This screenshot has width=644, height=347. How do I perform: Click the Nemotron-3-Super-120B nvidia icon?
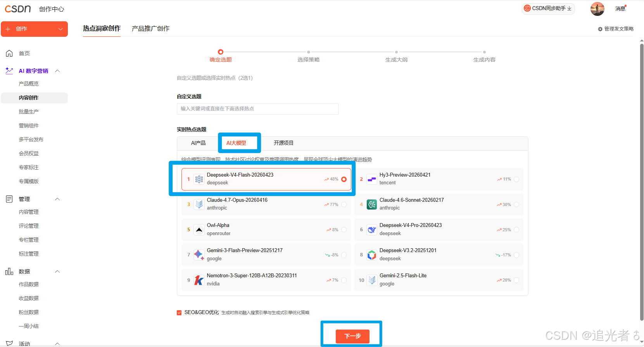[199, 280]
